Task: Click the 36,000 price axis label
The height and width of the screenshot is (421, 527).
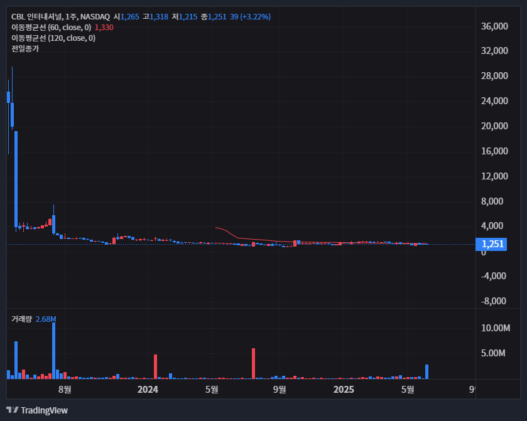Action: pyautogui.click(x=494, y=26)
